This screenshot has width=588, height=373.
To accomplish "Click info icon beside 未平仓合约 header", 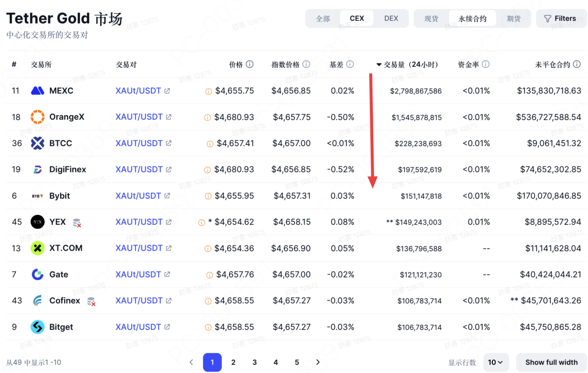I will pos(577,64).
